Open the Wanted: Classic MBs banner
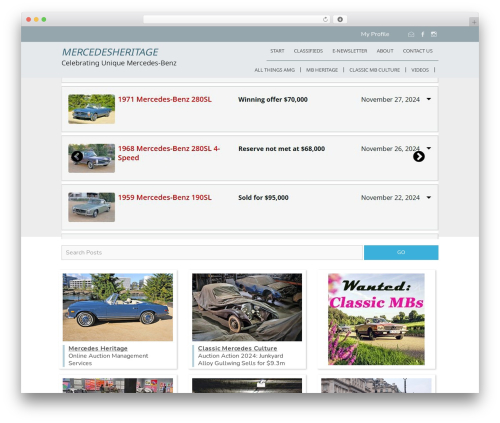 [376, 319]
